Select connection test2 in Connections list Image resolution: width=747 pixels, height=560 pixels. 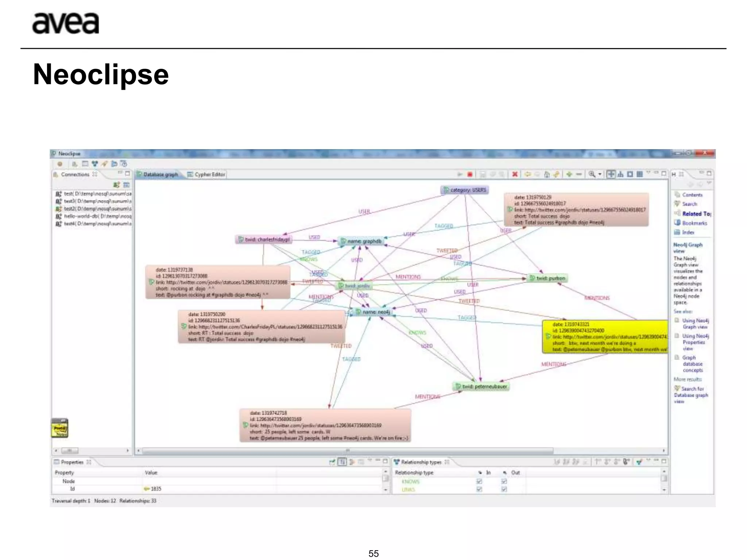93,209
